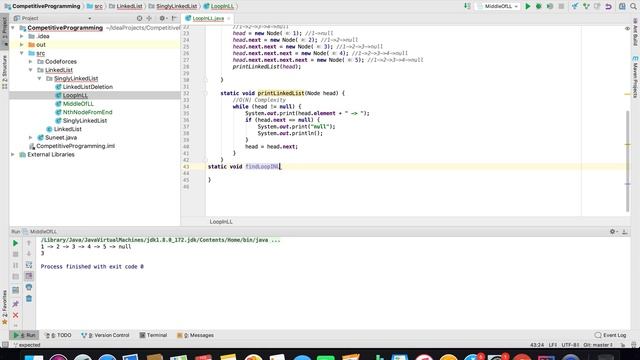Viewport: 640px width, 360px height.
Task: Rerun program in Run panel
Action: pos(15,243)
